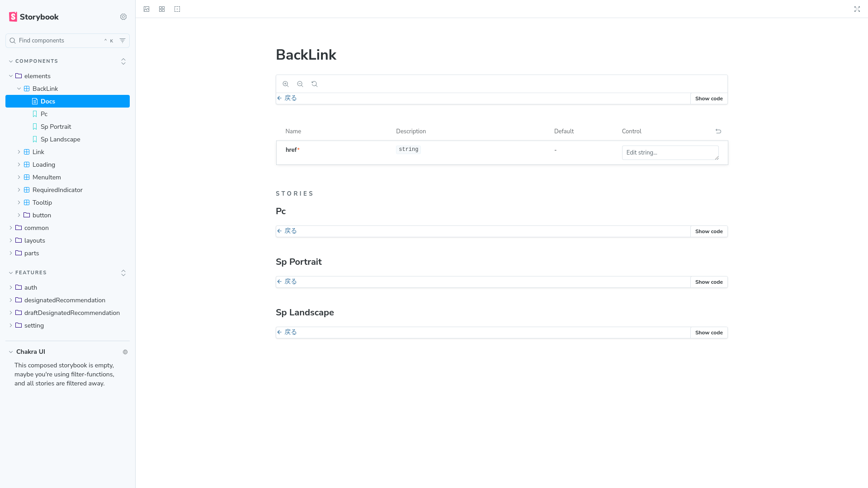The image size is (868, 488).
Task: Open Storybook settings gear menu
Action: tap(123, 17)
